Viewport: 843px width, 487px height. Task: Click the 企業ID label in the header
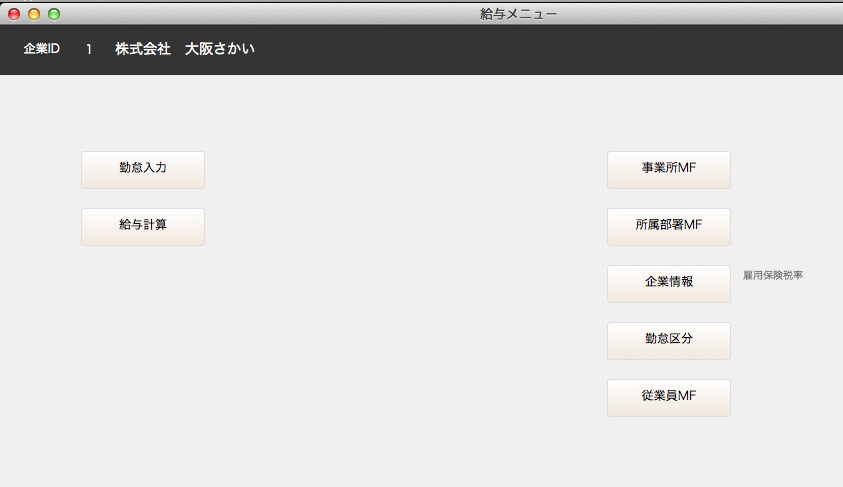[x=42, y=49]
